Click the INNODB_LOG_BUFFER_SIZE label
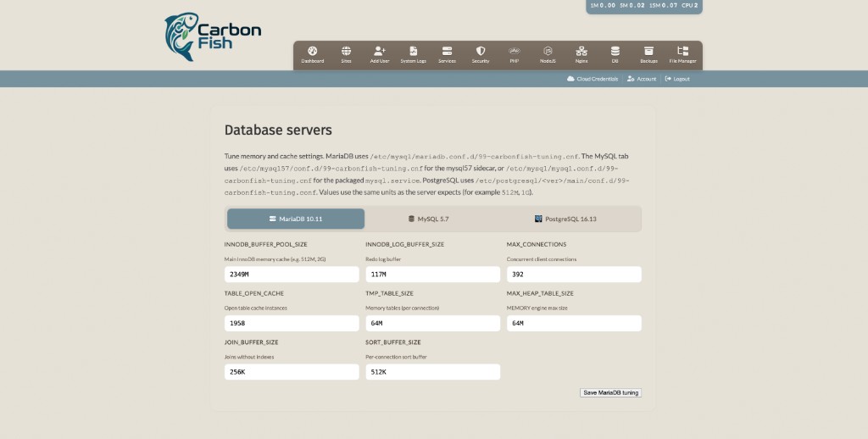This screenshot has width=868, height=439. pyautogui.click(x=404, y=244)
